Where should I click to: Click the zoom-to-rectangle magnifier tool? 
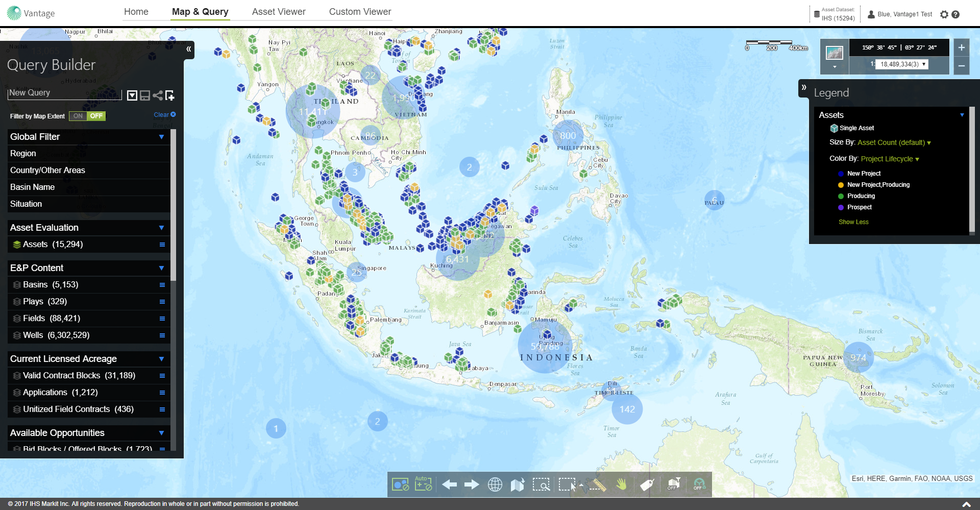(541, 484)
